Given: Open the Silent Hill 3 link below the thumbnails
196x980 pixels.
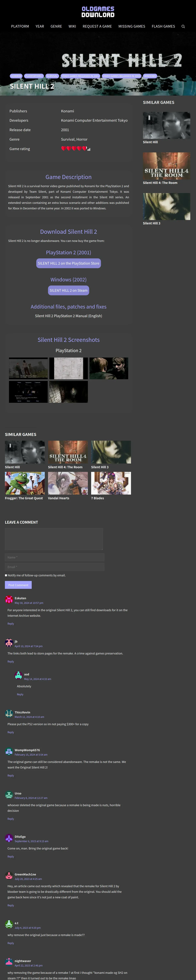Looking at the screenshot, I should (x=100, y=467).
